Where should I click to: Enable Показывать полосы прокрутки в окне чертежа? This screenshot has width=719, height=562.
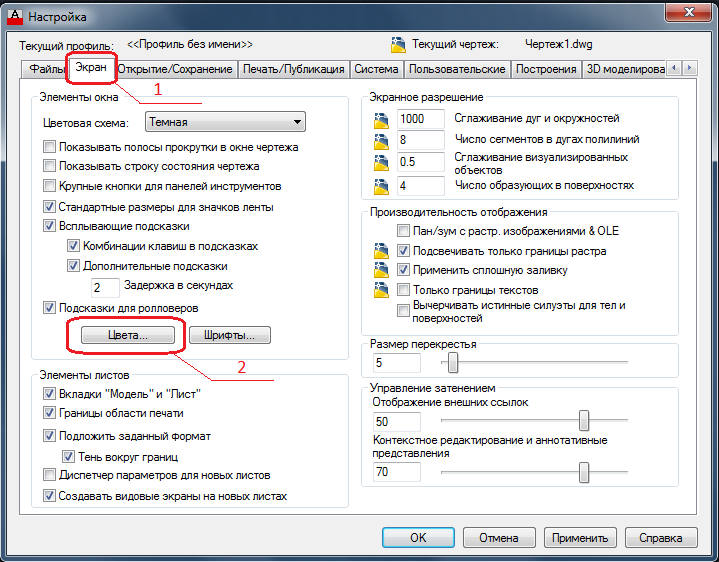(50, 147)
